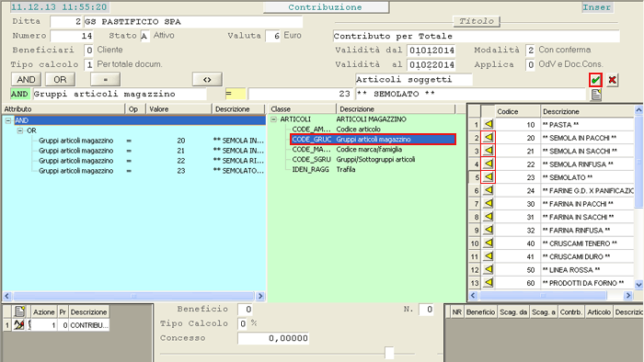This screenshot has width=644, height=362.
Task: Click the Codice column header
Action: 517,111
